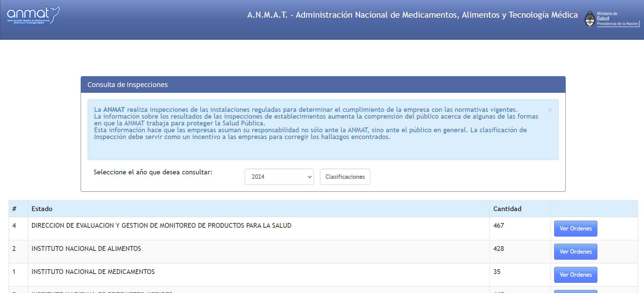The image size is (644, 293).
Task: Click the A.N.M.A.T. header title text
Action: [412, 15]
